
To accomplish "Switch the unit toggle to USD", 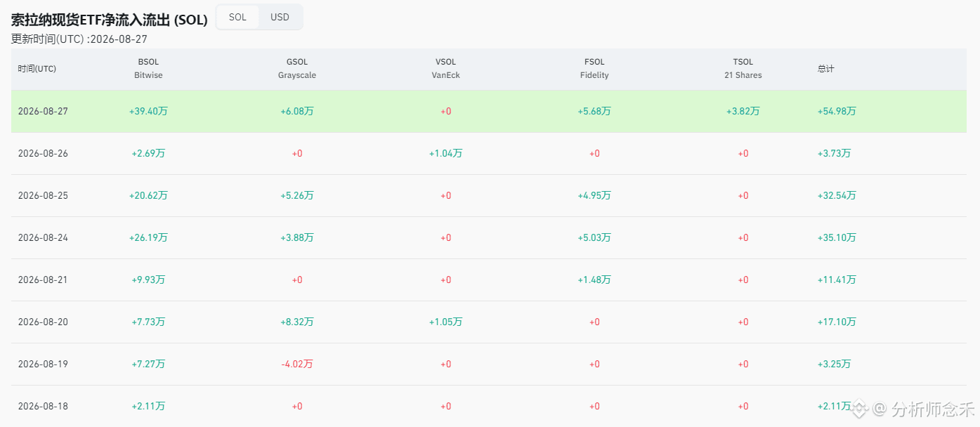I will pos(280,17).
